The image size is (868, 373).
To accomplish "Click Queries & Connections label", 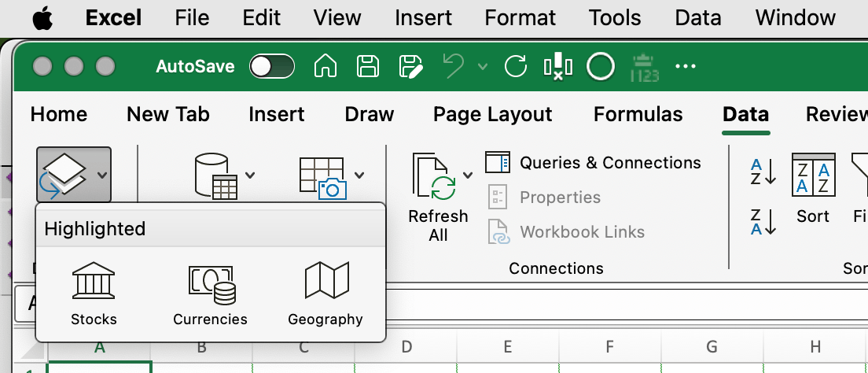I will click(x=610, y=162).
